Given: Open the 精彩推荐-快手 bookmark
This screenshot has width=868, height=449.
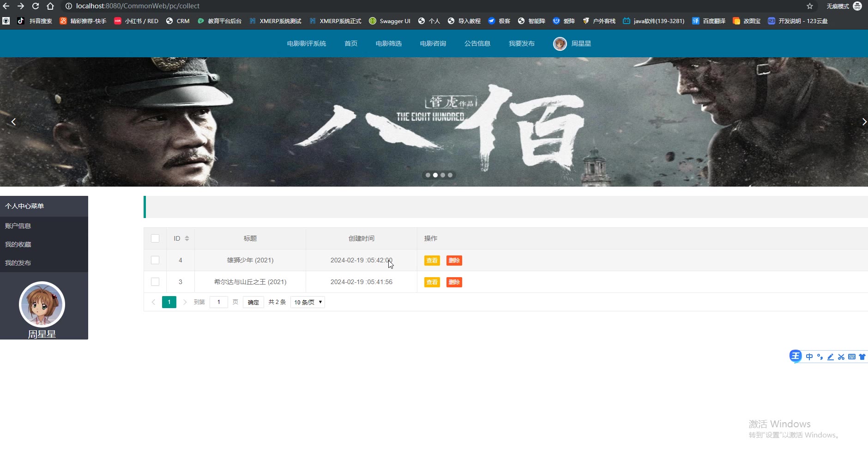Looking at the screenshot, I should [83, 21].
